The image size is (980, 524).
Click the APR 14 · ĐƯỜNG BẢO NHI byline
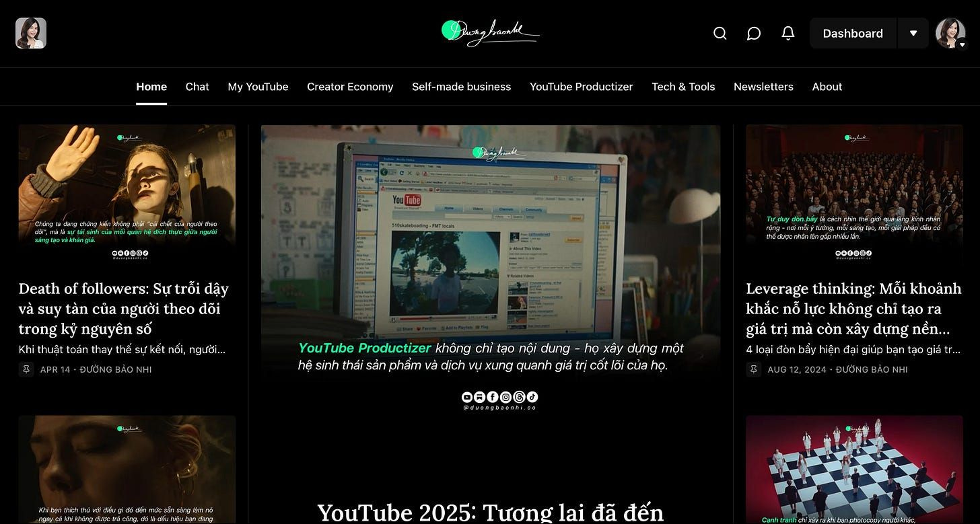click(96, 369)
